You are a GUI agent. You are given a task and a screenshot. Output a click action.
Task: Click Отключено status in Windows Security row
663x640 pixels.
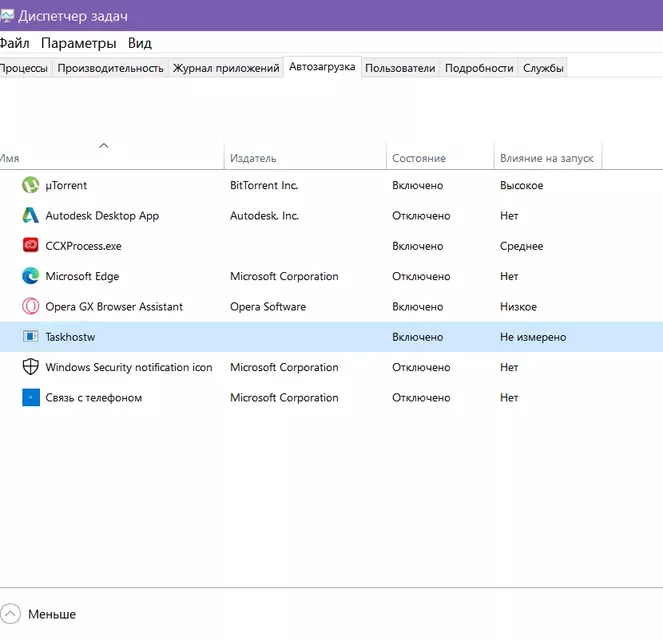point(421,367)
